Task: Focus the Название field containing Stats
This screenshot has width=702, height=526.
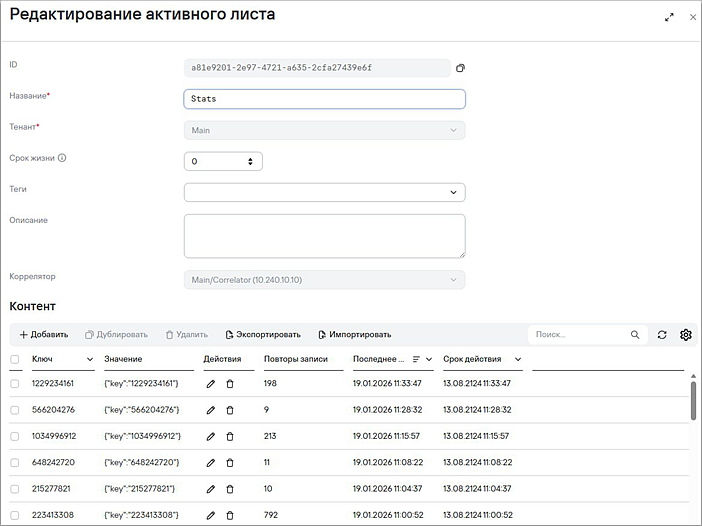Action: tap(325, 99)
